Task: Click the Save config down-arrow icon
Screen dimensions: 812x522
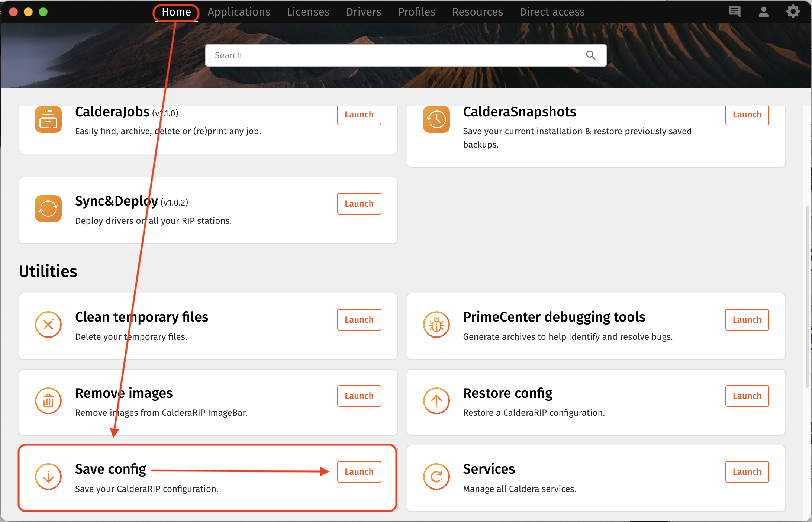Action: click(48, 477)
